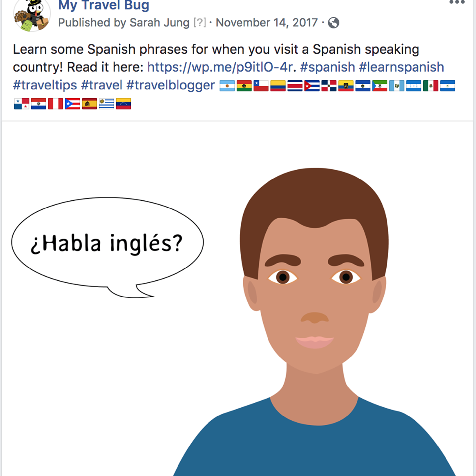This screenshot has width=476, height=476.
Task: Open the #travelblogger hashtag
Action: [x=171, y=85]
